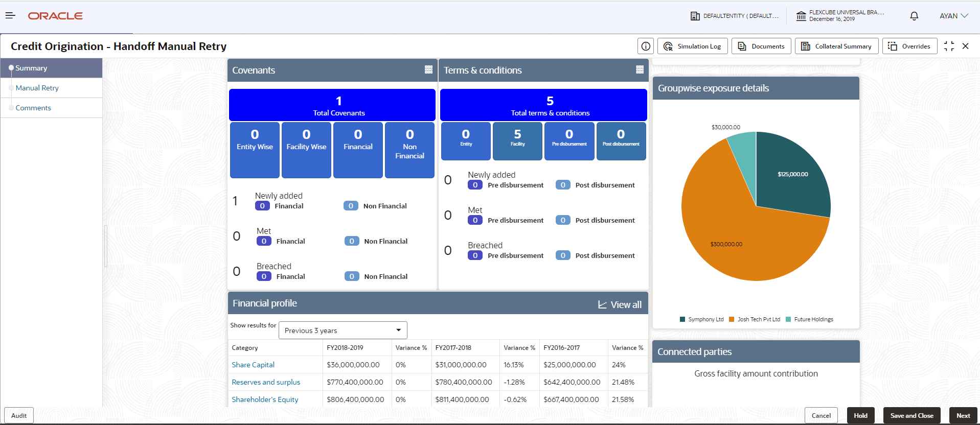Switch to the Comments step
Viewport: 980px width, 425px height.
coord(33,108)
